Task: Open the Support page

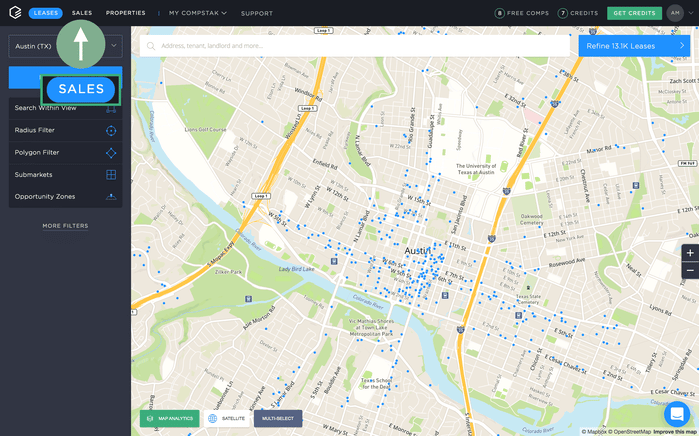Action: [x=257, y=13]
